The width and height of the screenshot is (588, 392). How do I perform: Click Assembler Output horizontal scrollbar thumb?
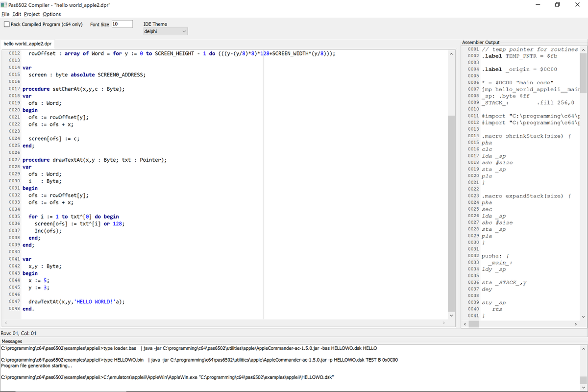tap(474, 324)
